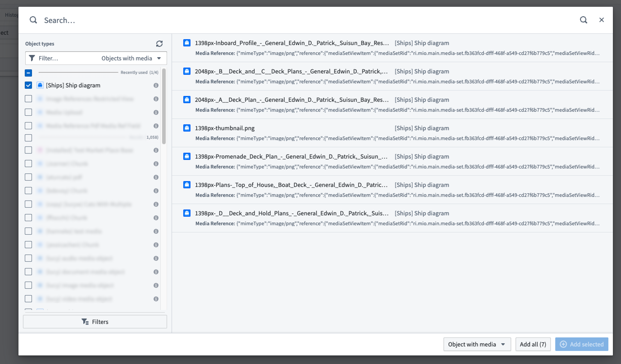This screenshot has height=364, width=621.
Task: Click the refresh object types icon
Action: click(x=159, y=44)
